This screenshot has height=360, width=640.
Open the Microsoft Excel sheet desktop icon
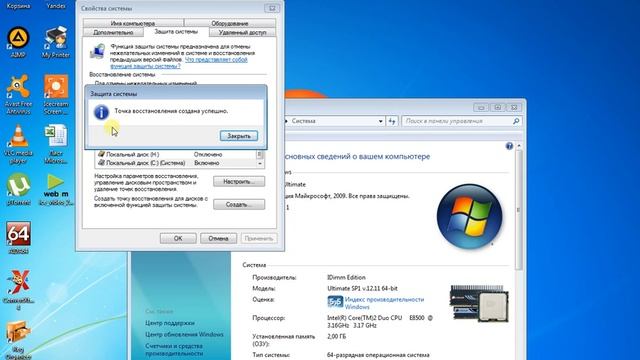[x=56, y=144]
